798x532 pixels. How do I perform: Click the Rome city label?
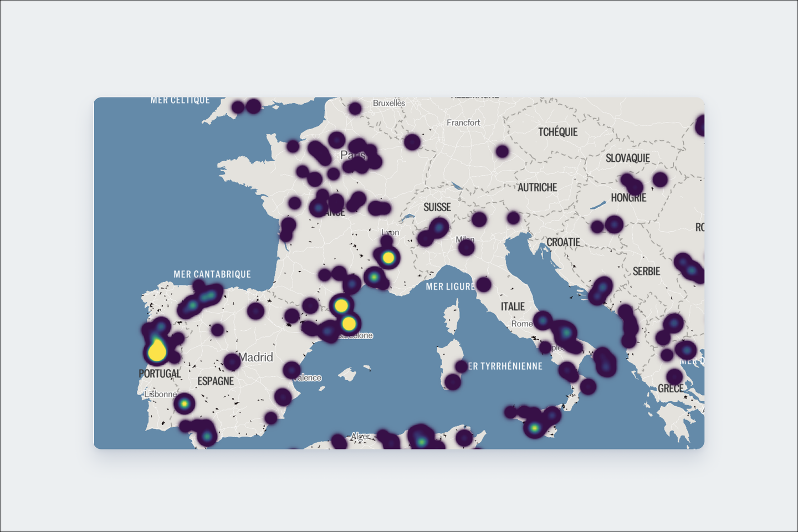pyautogui.click(x=522, y=324)
